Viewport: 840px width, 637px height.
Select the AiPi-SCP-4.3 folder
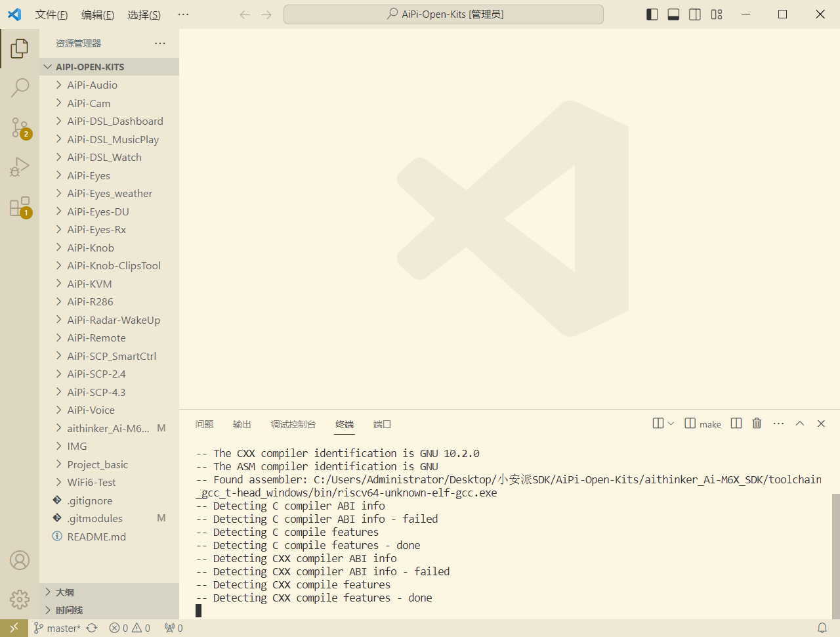click(x=109, y=392)
